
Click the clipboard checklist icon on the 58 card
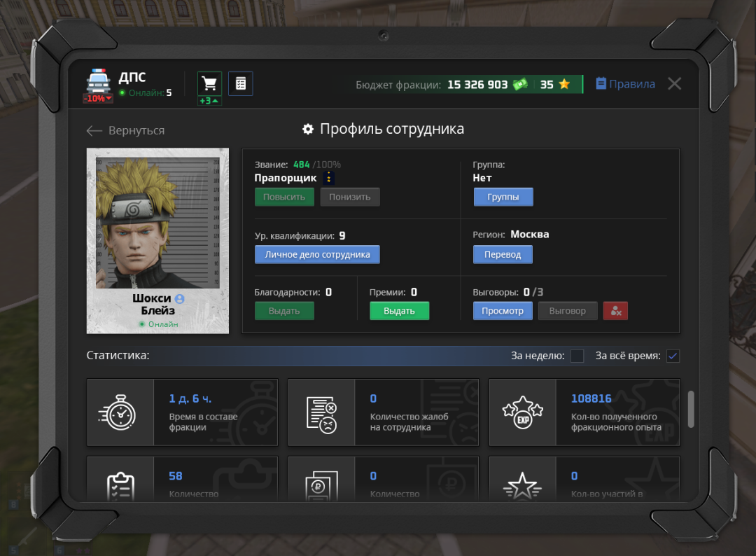pyautogui.click(x=120, y=486)
